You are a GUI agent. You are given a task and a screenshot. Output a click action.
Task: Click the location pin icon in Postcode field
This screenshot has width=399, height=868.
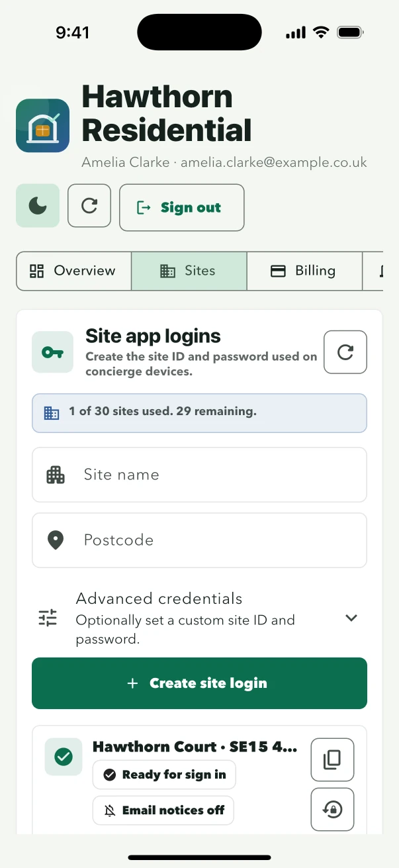coord(56,540)
